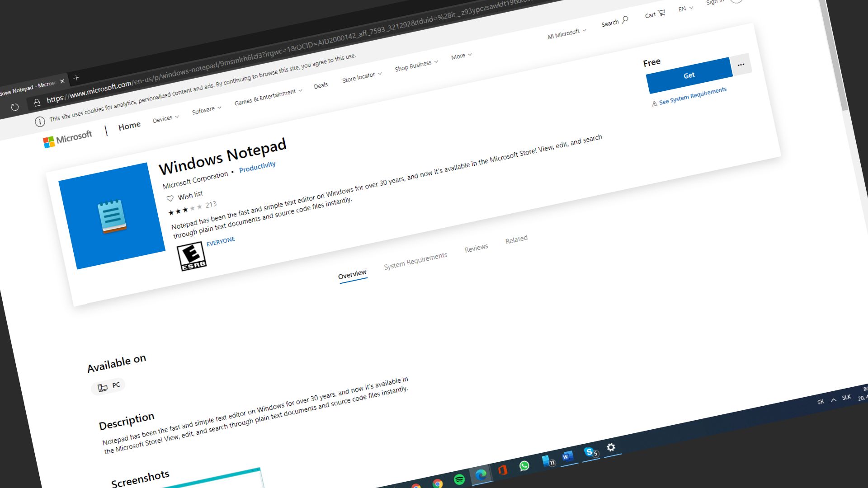Close the Windows Notepad browser tab

(62, 81)
